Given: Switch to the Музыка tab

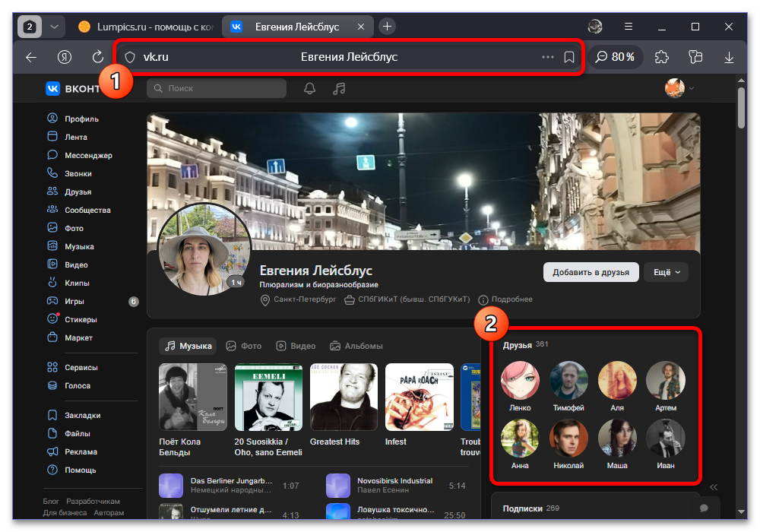Looking at the screenshot, I should point(188,346).
